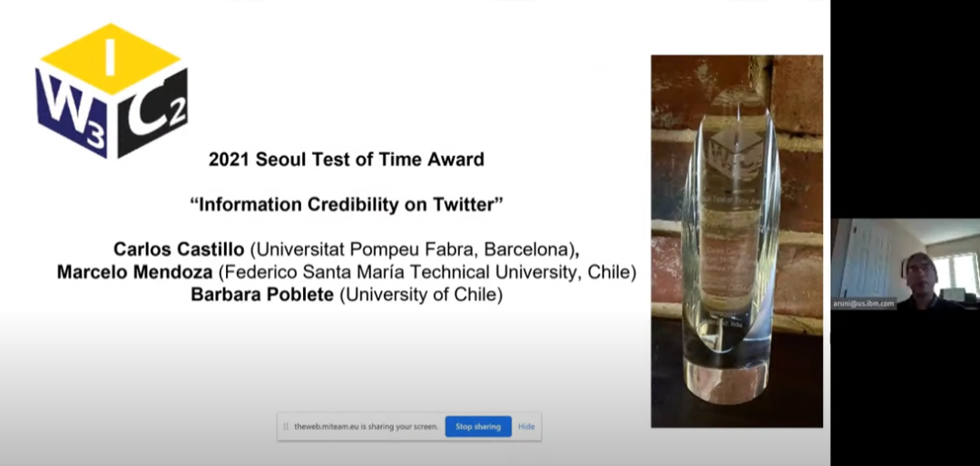Screen dimensions: 980x466
Task: Select the speaker's webcam video tile
Action: (905, 265)
